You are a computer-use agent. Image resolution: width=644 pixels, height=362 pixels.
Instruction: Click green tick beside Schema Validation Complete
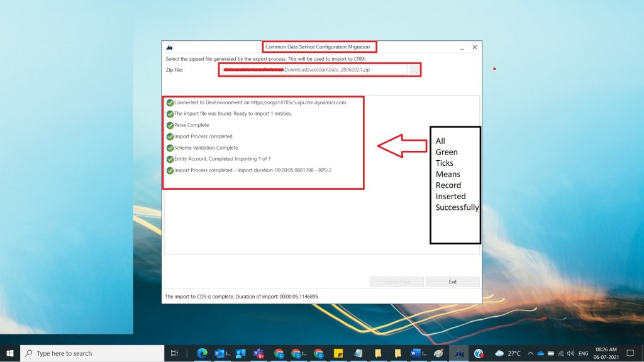click(170, 148)
